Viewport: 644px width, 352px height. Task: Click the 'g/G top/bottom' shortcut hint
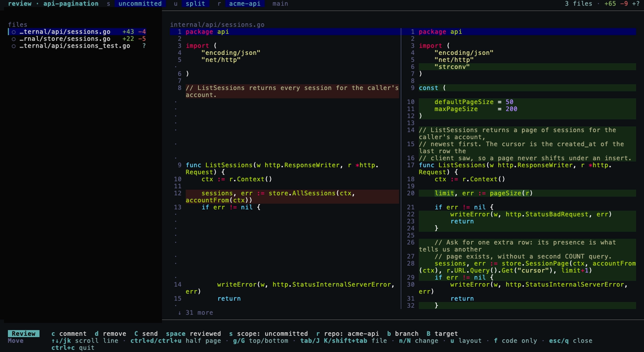(x=261, y=341)
